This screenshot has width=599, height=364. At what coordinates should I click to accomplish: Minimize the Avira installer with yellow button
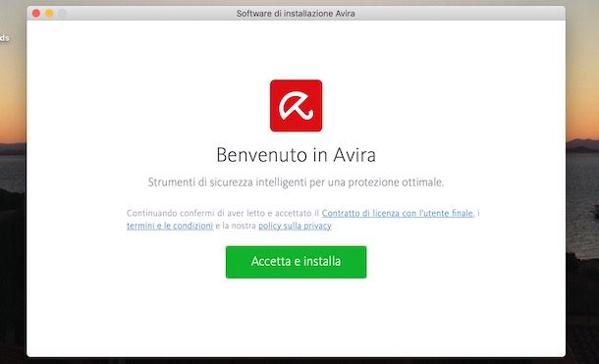click(49, 14)
